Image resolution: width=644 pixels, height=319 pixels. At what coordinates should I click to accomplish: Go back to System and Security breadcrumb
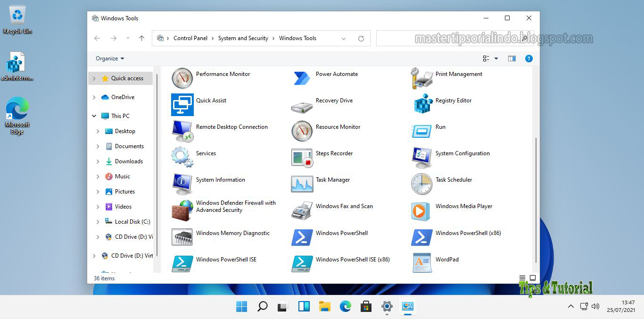tap(243, 38)
